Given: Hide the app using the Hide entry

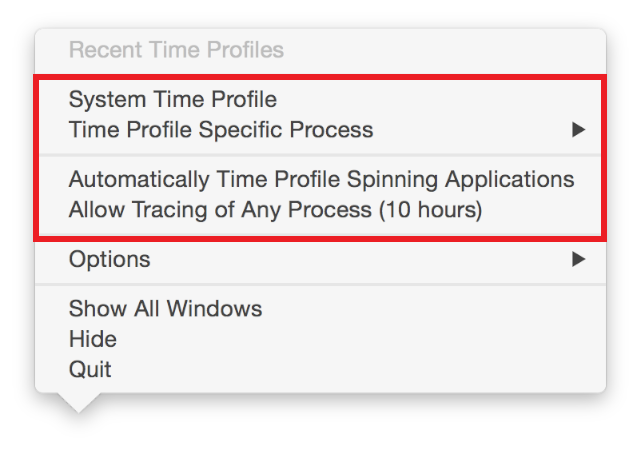Looking at the screenshot, I should [x=93, y=339].
